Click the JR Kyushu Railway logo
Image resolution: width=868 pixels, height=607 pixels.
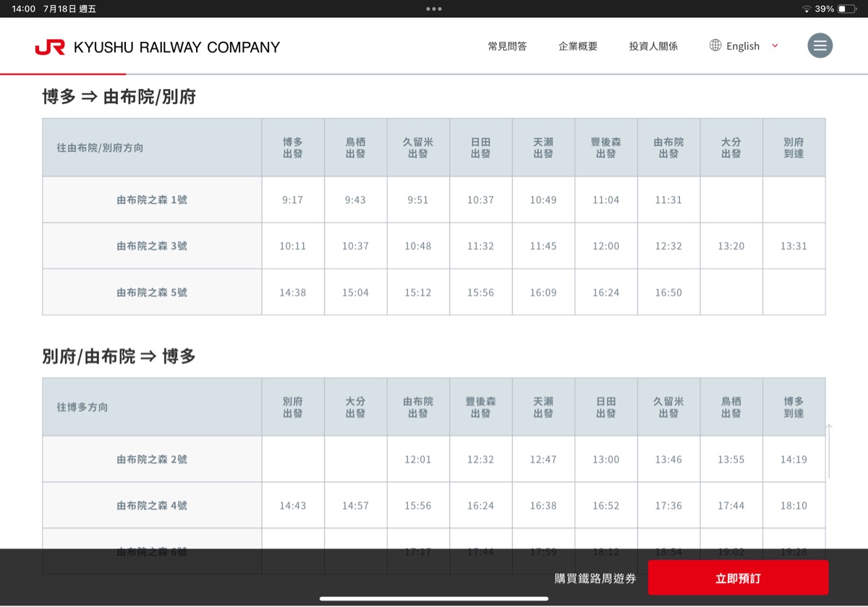tap(157, 47)
